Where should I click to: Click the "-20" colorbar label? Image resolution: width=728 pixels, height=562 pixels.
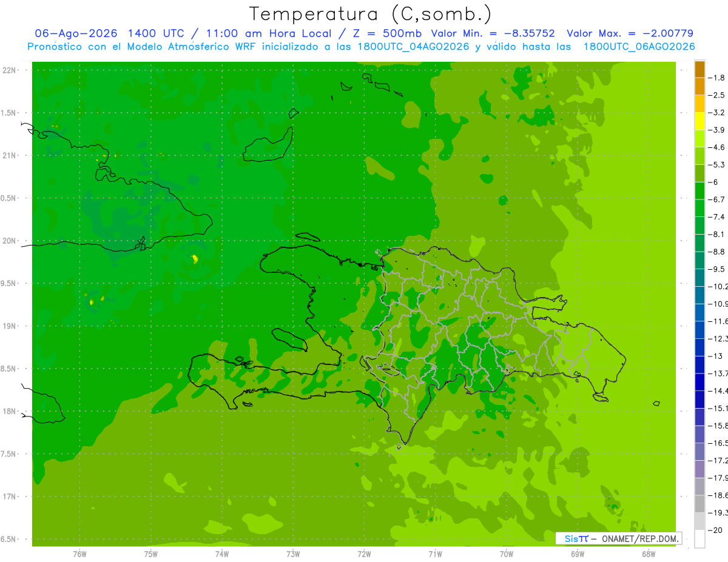716,530
